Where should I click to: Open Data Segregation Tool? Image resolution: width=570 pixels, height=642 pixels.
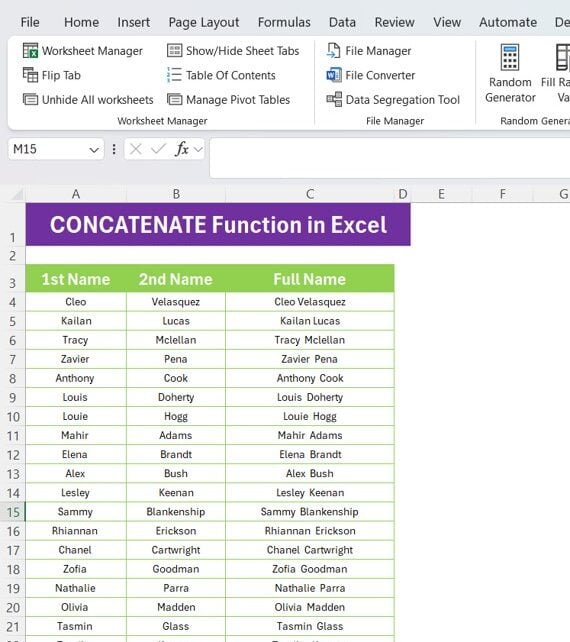(x=393, y=99)
